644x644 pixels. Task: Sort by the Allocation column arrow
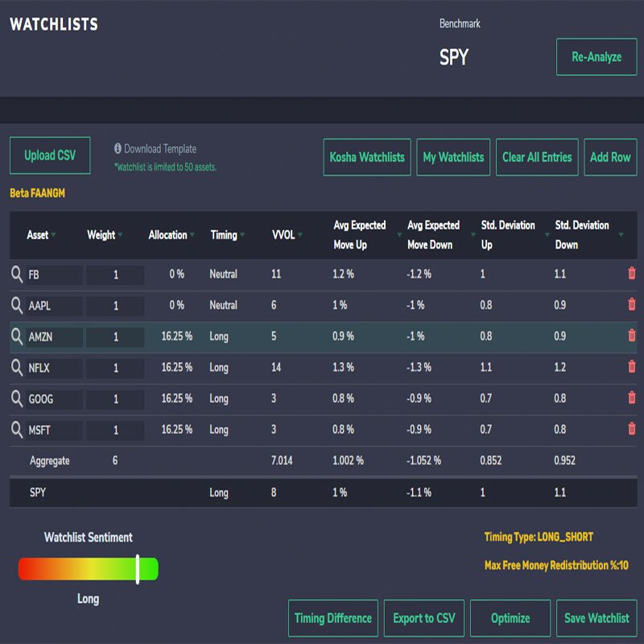(x=192, y=235)
